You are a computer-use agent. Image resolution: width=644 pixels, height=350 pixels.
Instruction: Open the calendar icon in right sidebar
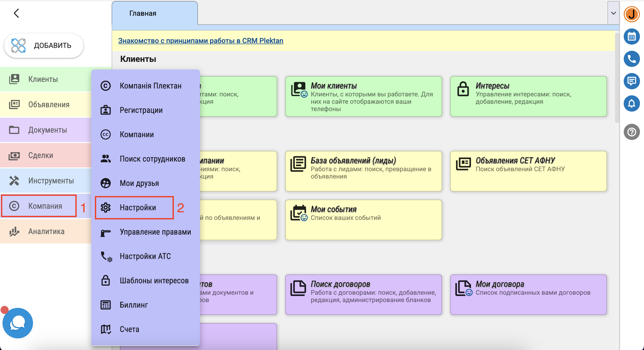pos(631,37)
